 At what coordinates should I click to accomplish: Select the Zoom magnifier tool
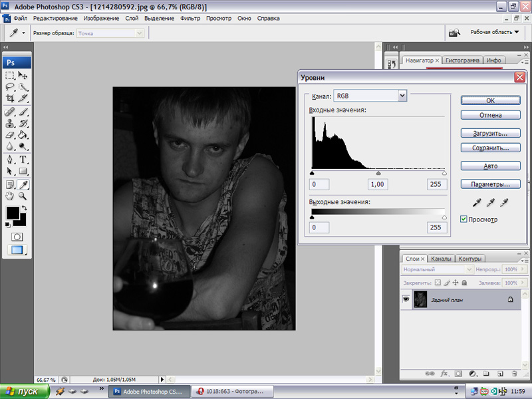tap(23, 196)
